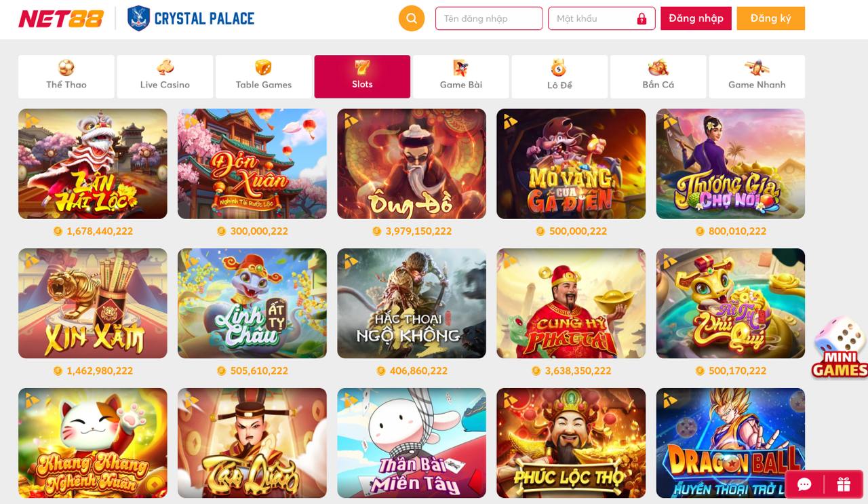The height and width of the screenshot is (504, 868).
Task: Open the Game Nhanh rocket category
Action: tap(757, 77)
